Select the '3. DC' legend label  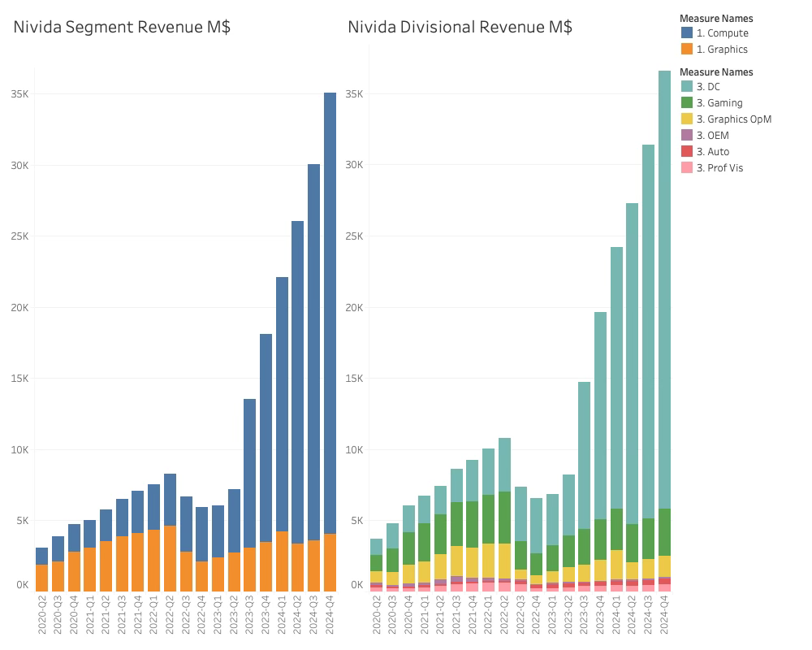[708, 87]
